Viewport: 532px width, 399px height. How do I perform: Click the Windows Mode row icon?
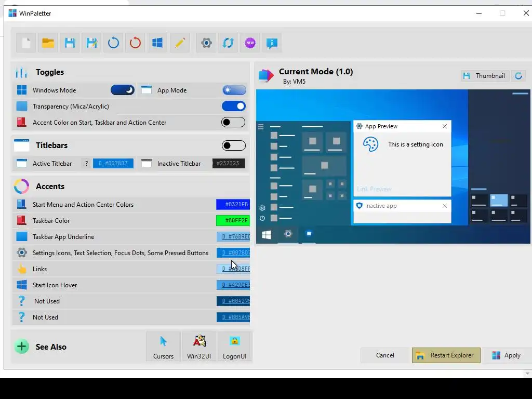pyautogui.click(x=22, y=90)
